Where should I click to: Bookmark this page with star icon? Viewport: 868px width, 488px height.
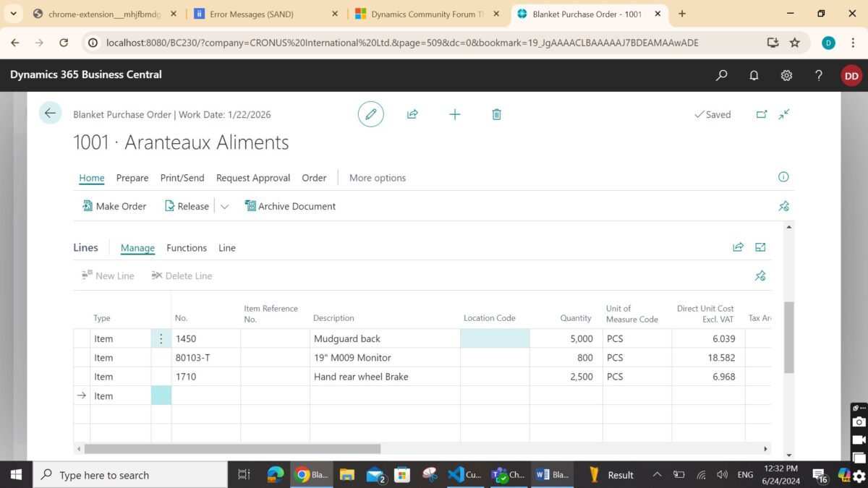795,43
